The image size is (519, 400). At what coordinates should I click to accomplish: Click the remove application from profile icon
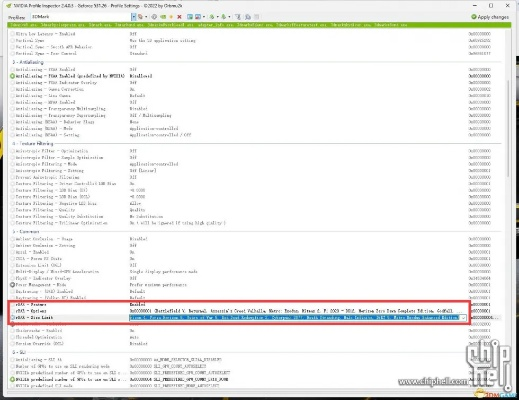(x=198, y=17)
